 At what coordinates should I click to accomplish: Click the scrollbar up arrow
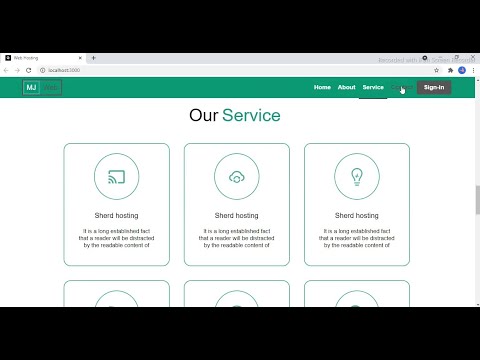[478, 80]
